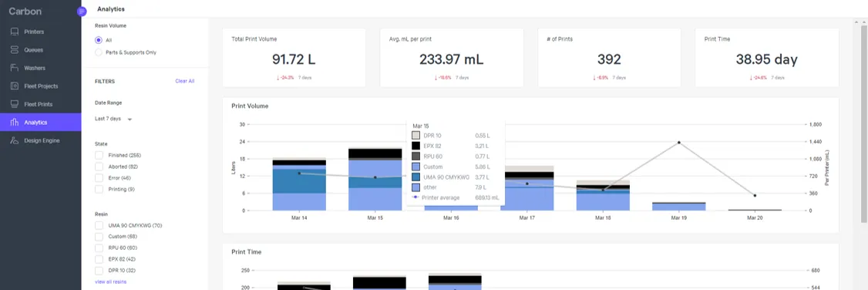Click the Carbon logo
The image size is (868, 290).
point(25,11)
